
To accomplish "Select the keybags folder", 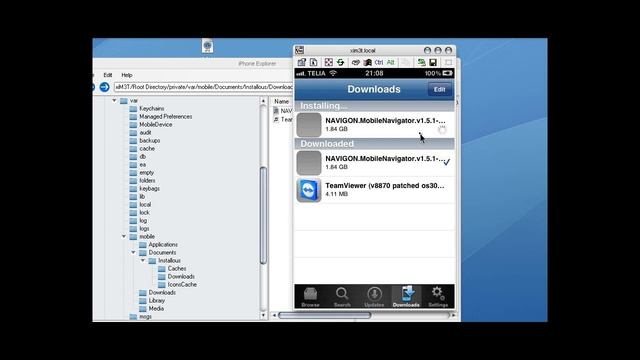I will tap(145, 189).
